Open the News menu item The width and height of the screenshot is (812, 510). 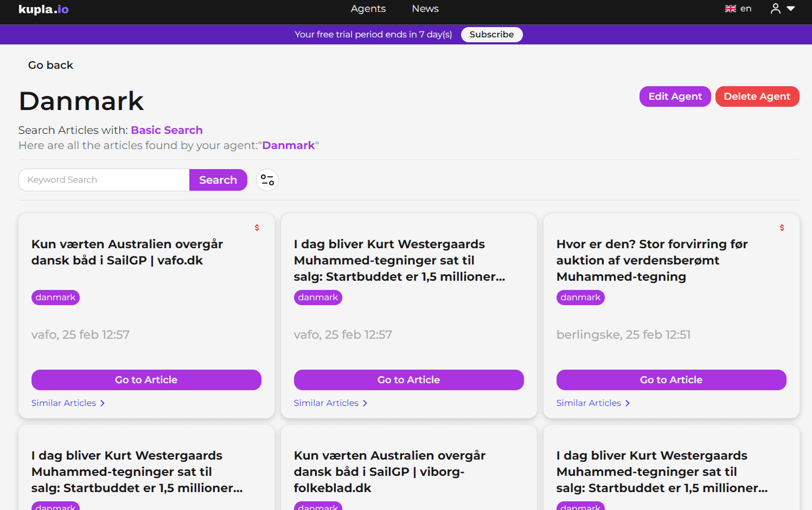(x=425, y=9)
